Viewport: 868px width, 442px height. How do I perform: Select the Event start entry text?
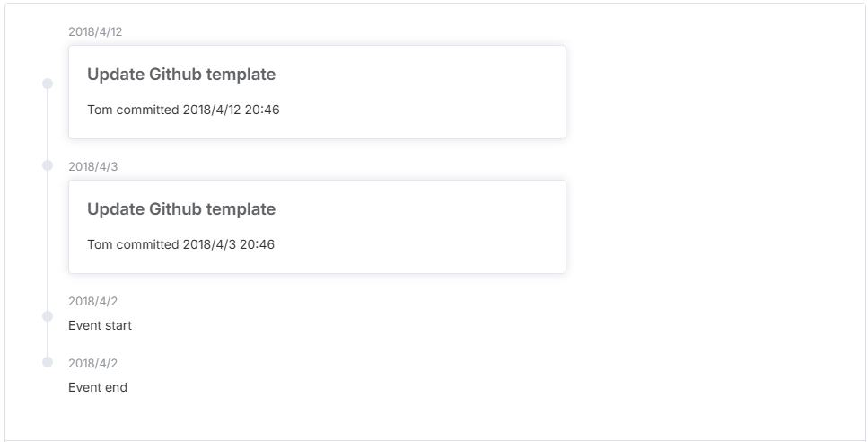[101, 325]
